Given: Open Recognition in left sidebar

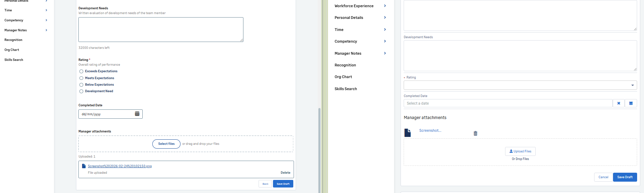Looking at the screenshot, I should [13, 40].
